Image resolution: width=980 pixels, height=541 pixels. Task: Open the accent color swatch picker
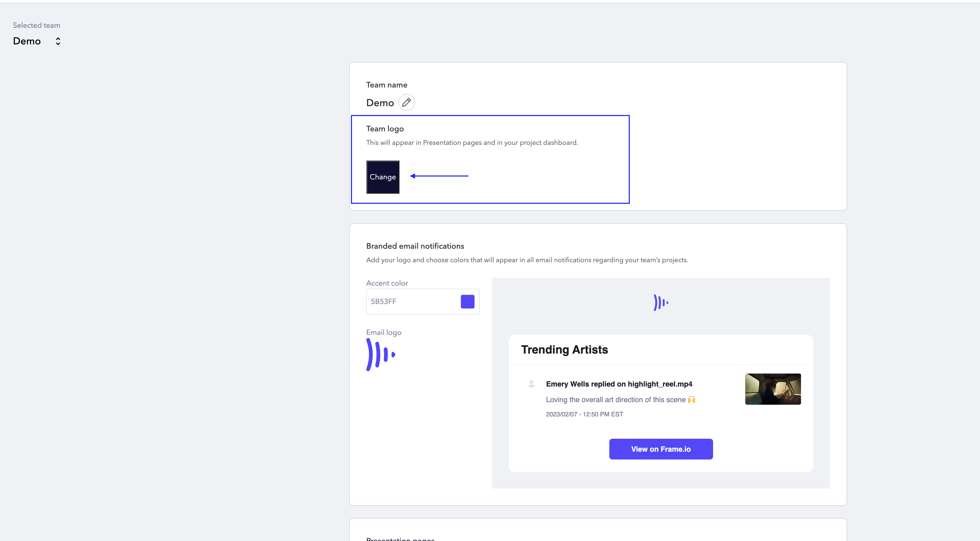(x=467, y=301)
